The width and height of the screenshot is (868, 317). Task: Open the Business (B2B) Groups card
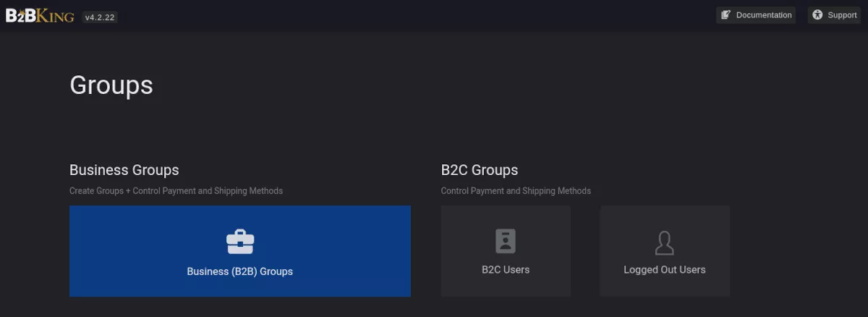pos(240,251)
